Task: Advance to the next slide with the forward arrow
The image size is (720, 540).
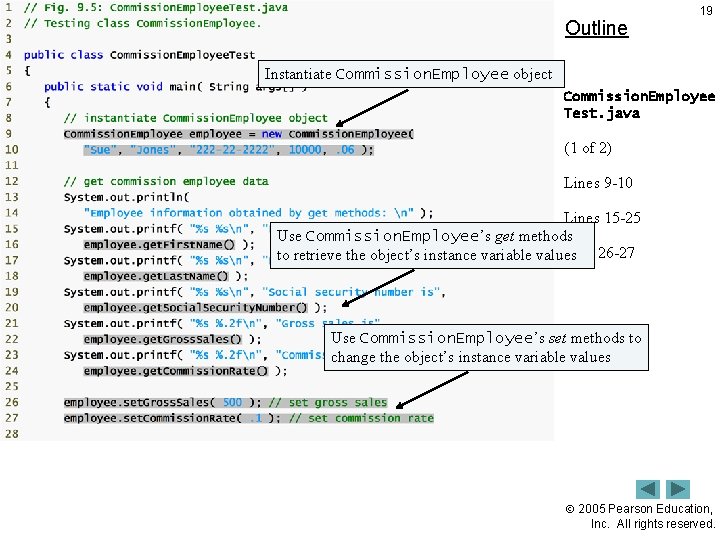Action: pos(678,489)
